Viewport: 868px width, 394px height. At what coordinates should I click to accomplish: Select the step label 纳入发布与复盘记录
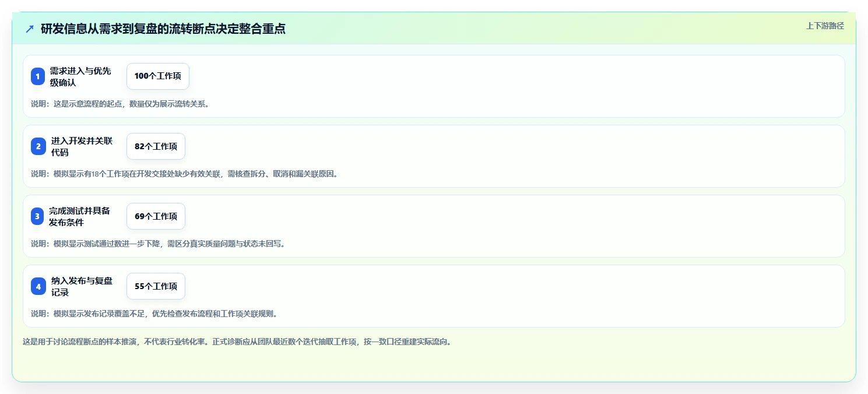tap(82, 286)
